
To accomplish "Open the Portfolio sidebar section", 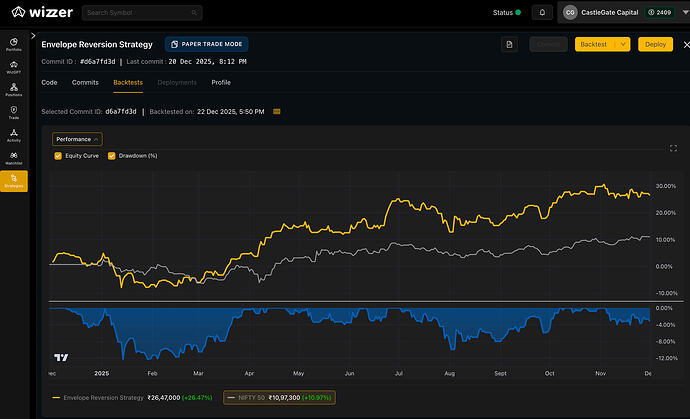I will coord(14,44).
